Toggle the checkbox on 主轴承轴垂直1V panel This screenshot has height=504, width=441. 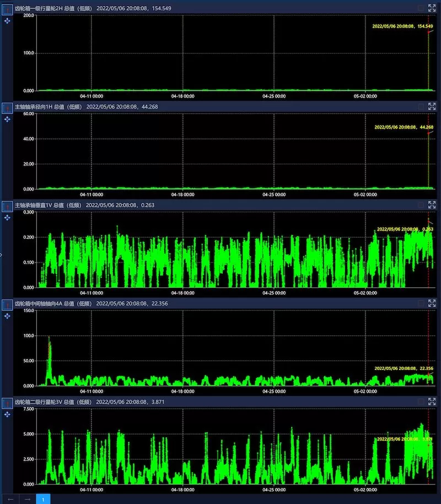tap(421, 205)
